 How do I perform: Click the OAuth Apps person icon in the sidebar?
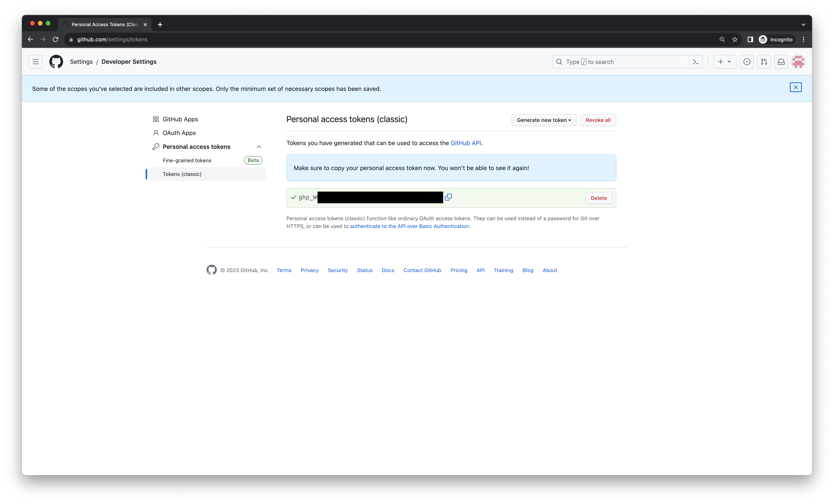click(156, 133)
